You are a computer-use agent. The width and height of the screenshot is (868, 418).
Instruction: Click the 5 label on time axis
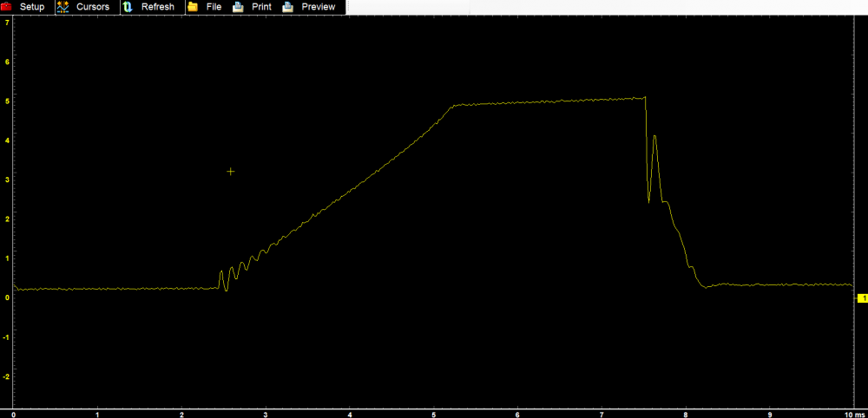433,414
